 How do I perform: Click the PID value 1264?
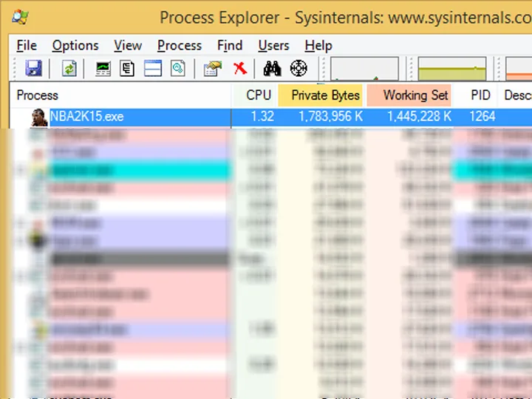[x=482, y=117]
